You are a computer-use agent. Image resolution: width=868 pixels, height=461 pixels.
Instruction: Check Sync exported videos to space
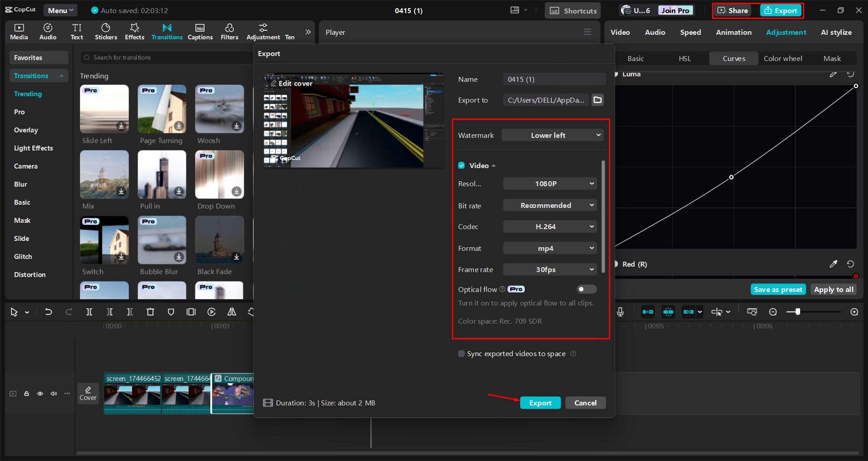[x=461, y=353]
